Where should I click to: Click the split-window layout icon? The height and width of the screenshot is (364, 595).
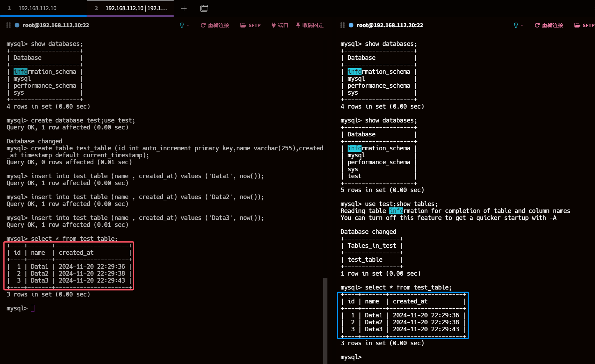pyautogui.click(x=204, y=8)
